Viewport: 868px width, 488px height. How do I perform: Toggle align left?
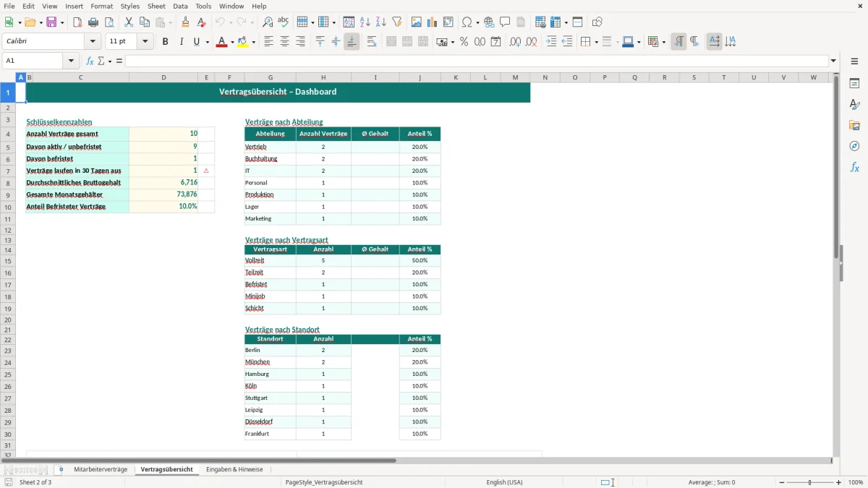click(x=269, y=42)
